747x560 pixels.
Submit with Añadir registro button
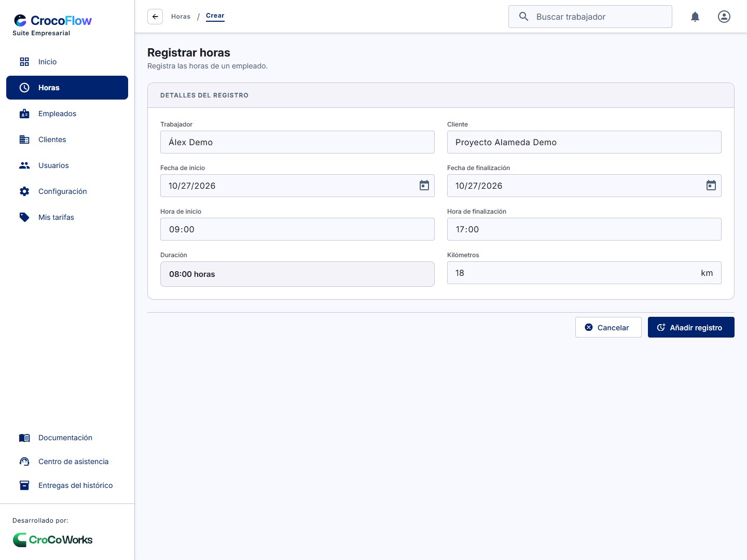691,327
